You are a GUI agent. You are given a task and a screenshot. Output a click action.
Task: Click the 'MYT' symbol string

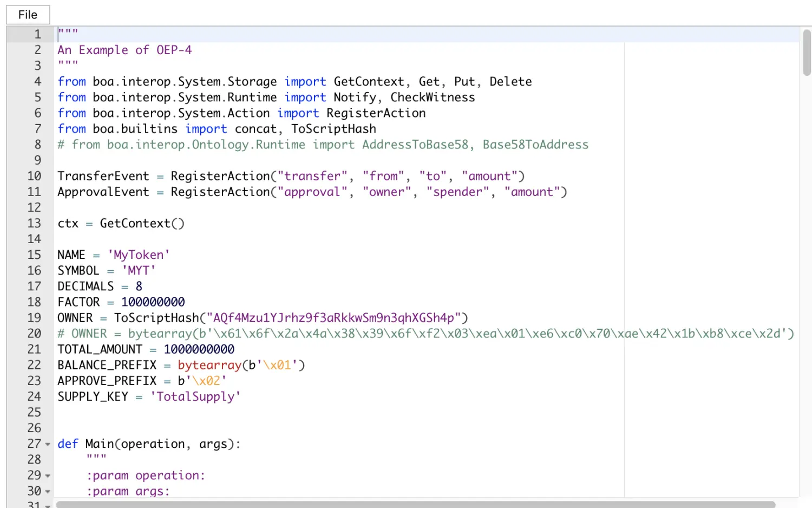pos(139,270)
